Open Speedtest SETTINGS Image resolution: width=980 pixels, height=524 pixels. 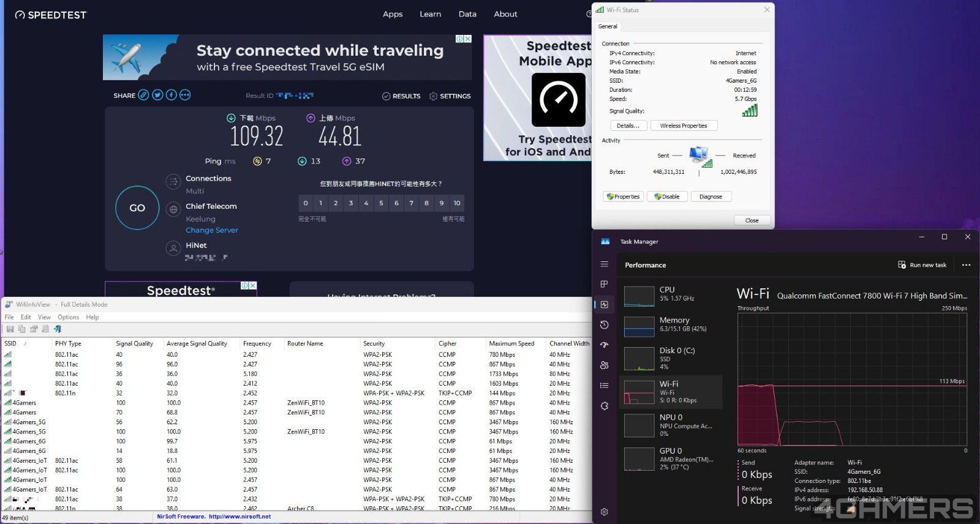[450, 96]
